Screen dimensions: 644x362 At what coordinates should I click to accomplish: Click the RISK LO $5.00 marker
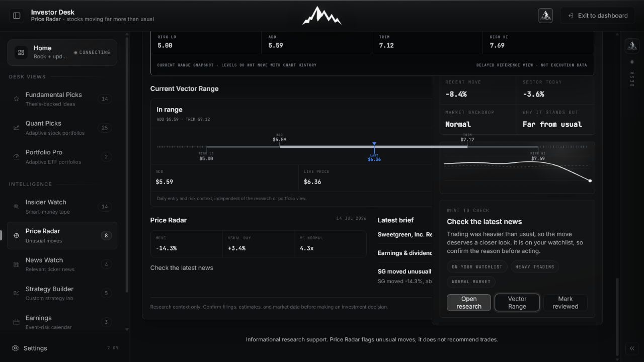point(206,155)
